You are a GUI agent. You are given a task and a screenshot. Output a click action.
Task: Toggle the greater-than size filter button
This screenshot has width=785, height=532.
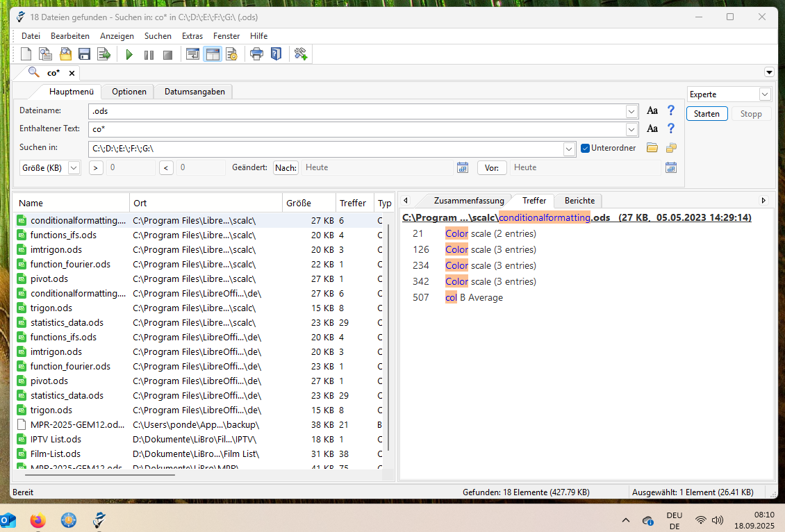pyautogui.click(x=96, y=167)
